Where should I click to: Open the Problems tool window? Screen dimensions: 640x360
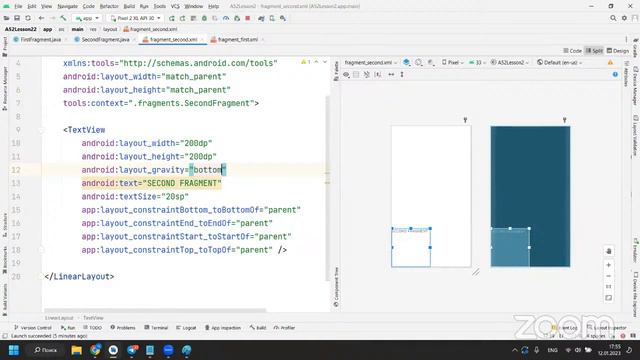tap(123, 328)
